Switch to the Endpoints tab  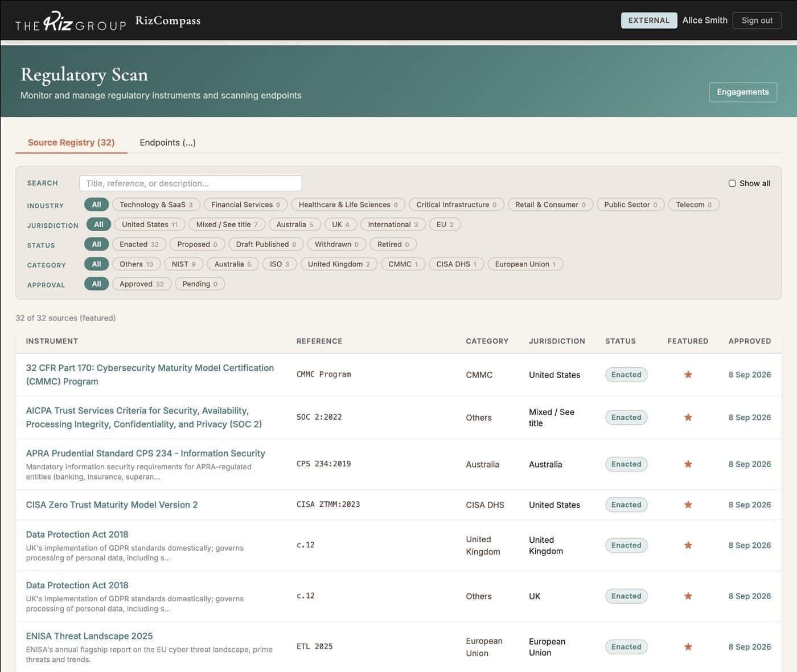(x=168, y=142)
